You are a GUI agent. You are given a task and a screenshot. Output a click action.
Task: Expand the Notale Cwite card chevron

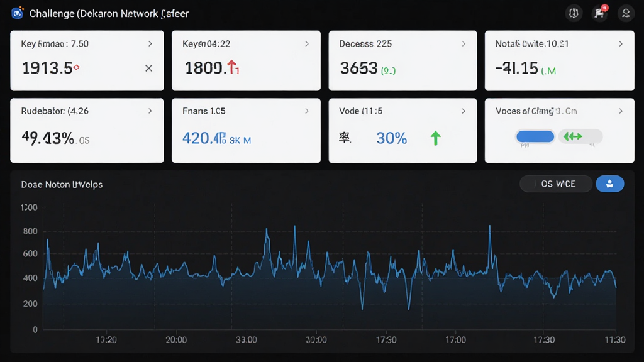coord(621,44)
